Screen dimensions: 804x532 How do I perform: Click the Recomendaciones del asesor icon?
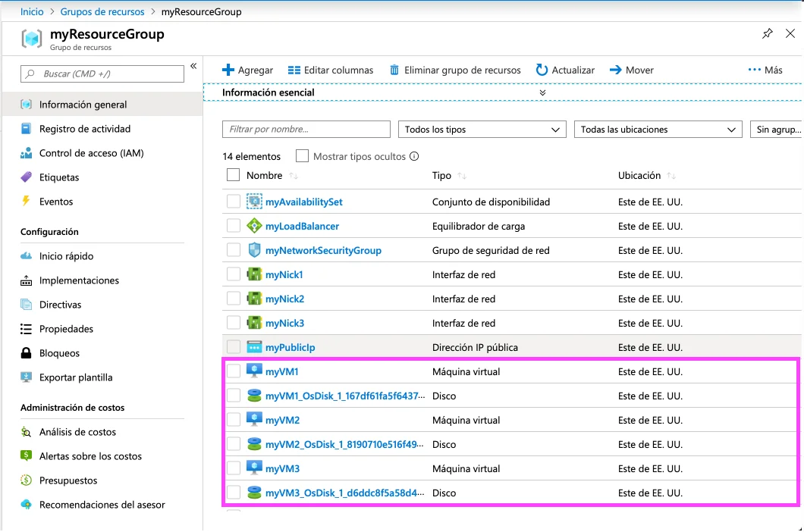click(26, 504)
